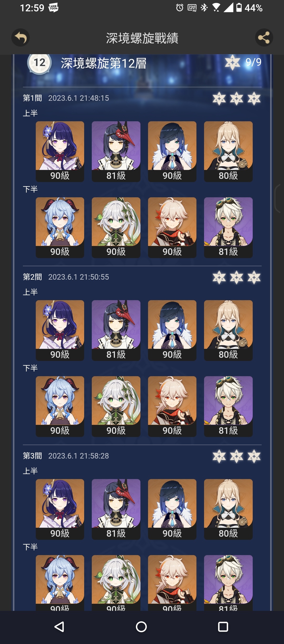Tap Android back navigation button
284x644 pixels.
[x=59, y=627]
